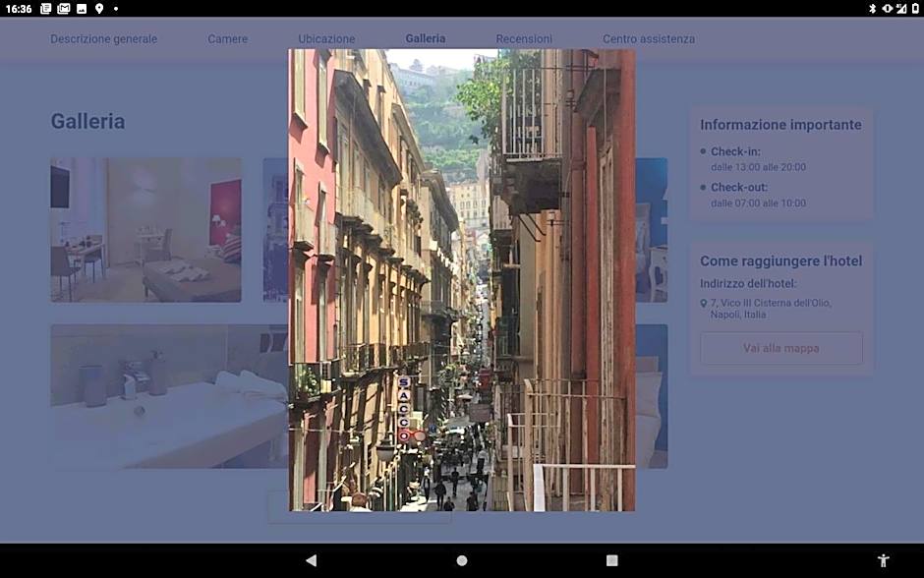Image resolution: width=924 pixels, height=578 pixels.
Task: Tap the location pin beside hotel address
Action: [x=703, y=304]
